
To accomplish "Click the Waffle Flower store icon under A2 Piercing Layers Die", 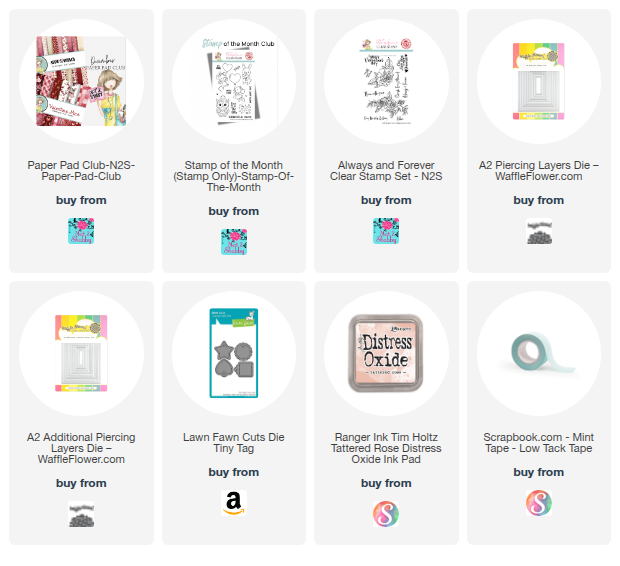I will click(x=539, y=231).
